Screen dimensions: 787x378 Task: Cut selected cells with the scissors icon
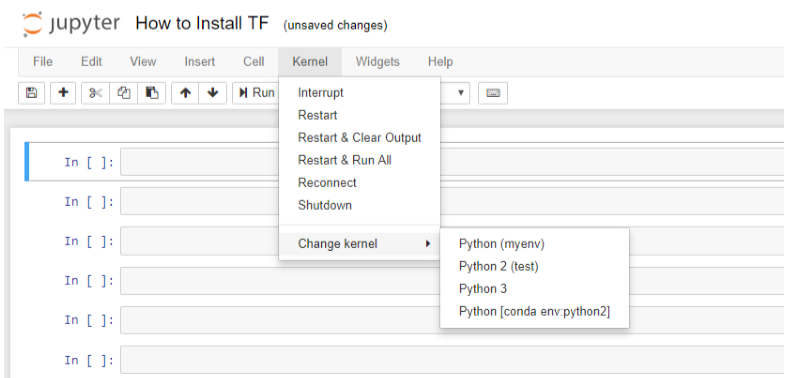[95, 93]
